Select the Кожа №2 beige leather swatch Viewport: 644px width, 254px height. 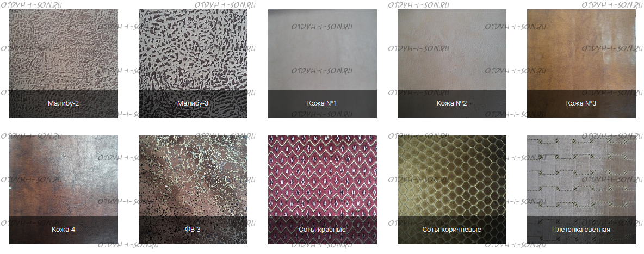tap(452, 64)
